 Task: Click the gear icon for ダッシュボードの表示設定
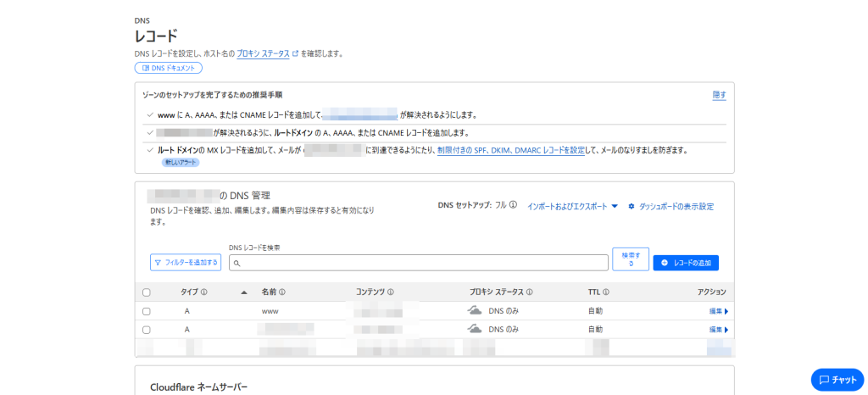click(631, 206)
